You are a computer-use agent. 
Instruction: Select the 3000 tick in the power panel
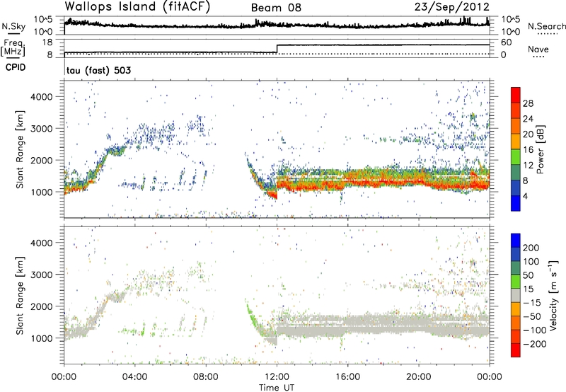pos(41,129)
